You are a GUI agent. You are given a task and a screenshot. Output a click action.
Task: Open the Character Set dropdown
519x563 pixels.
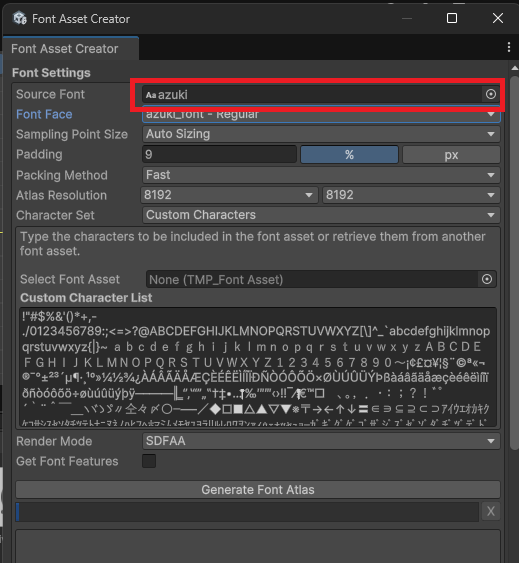(321, 215)
